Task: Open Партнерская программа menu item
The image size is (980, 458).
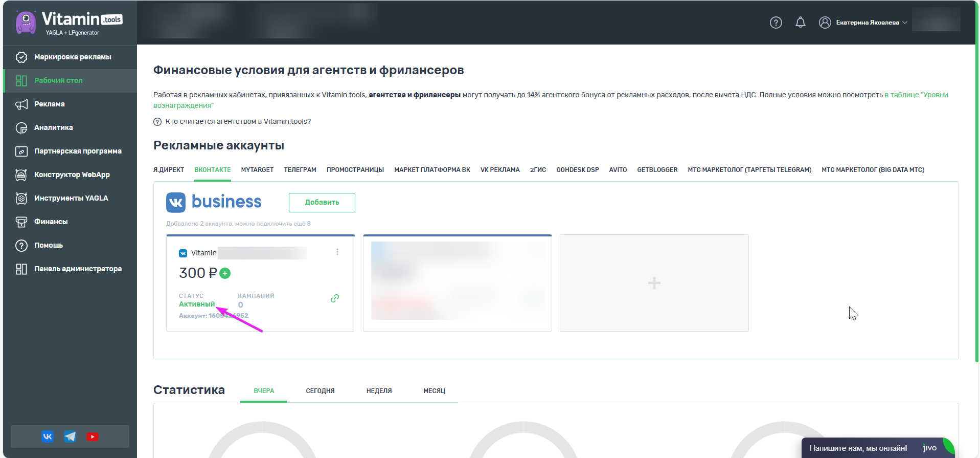Action: (70, 151)
